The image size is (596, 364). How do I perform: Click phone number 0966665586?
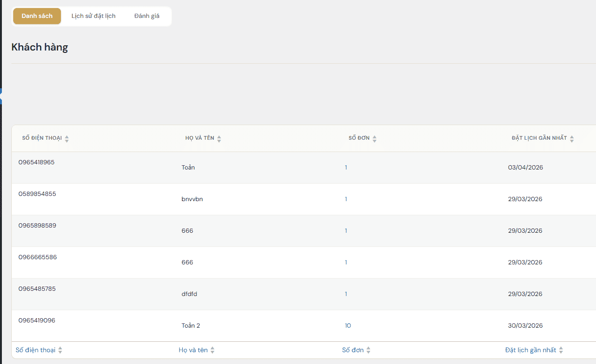(x=38, y=257)
